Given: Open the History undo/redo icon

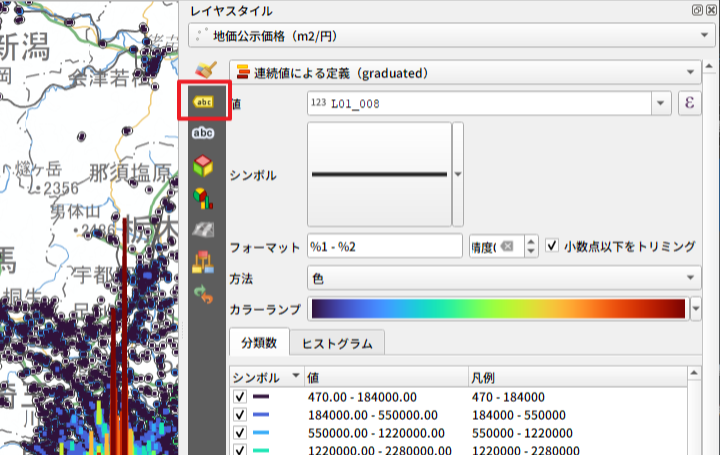Looking at the screenshot, I should (204, 292).
